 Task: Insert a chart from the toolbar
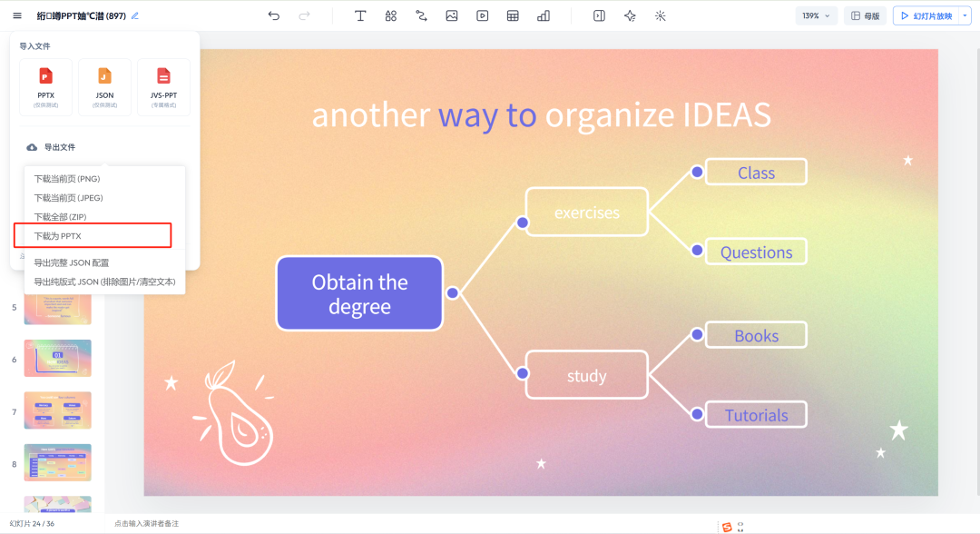tap(544, 15)
